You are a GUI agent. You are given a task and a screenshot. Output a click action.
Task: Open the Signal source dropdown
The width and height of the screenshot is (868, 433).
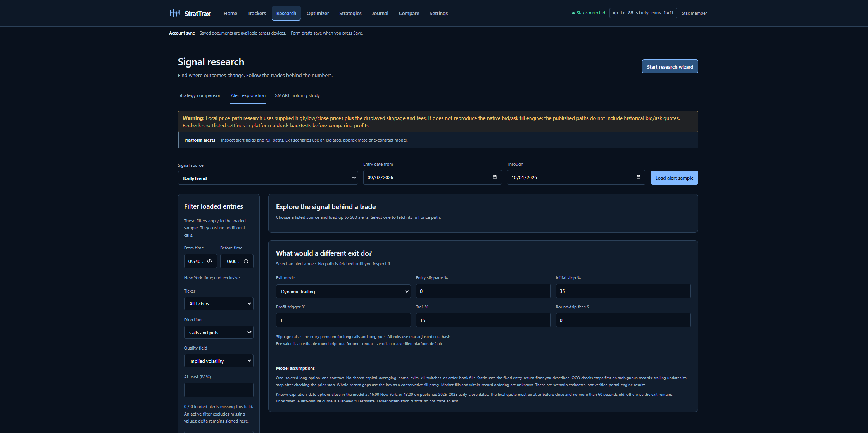[268, 178]
